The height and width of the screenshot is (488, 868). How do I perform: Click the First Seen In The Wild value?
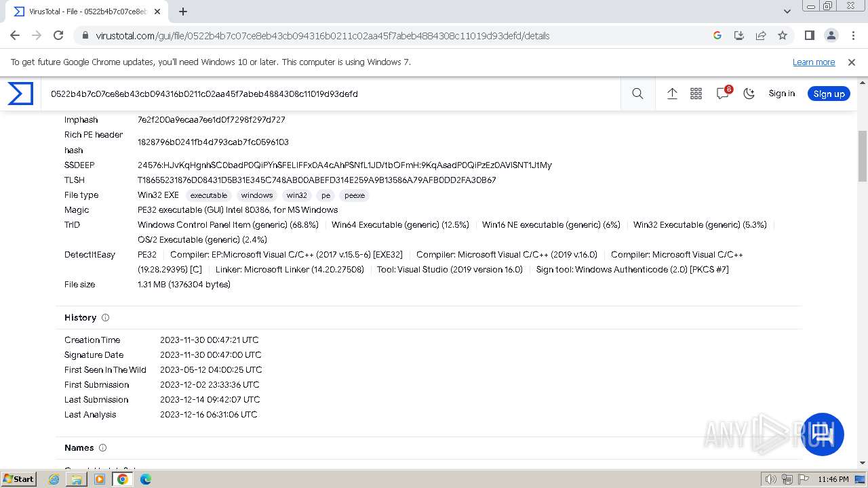[x=211, y=370]
